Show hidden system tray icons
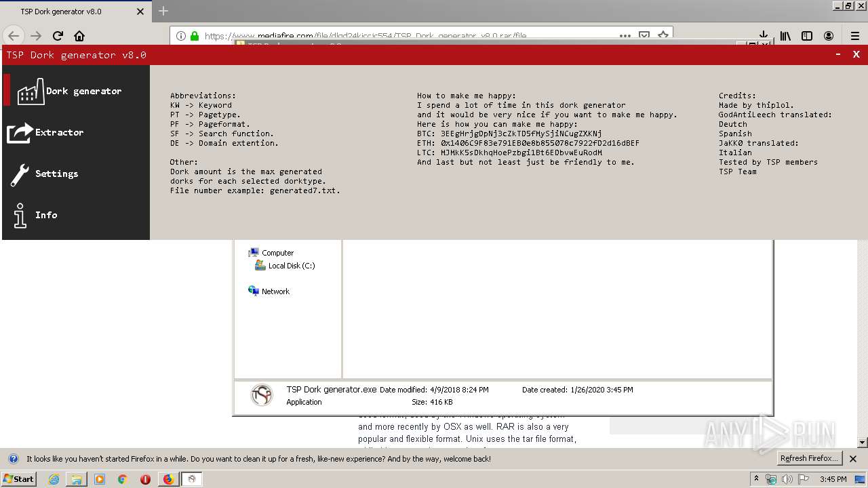Image resolution: width=868 pixels, height=488 pixels. click(756, 479)
